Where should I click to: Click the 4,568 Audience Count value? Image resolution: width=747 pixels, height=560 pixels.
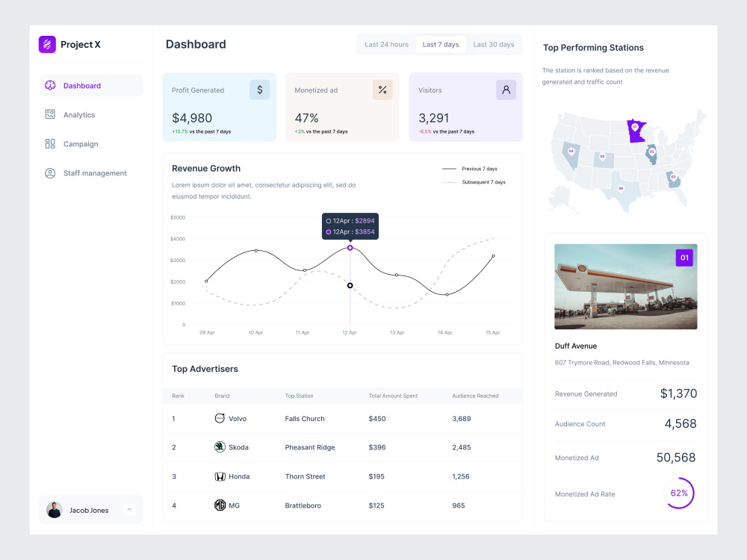681,423
